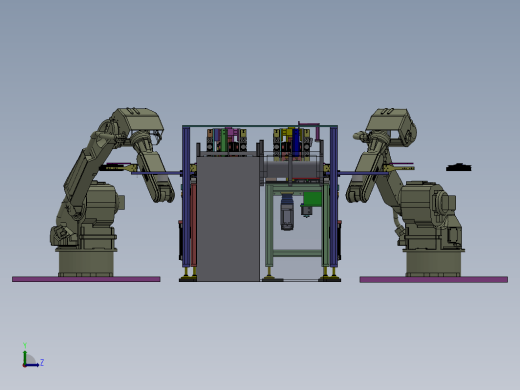Select the right robot's cylindrical pedestal
Image resolution: width=520 pixels, height=390 pixels.
pyautogui.click(x=433, y=264)
